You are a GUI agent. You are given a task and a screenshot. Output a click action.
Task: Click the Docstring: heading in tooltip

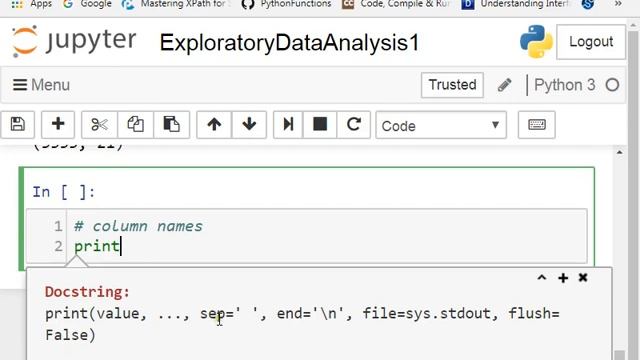coord(87,292)
